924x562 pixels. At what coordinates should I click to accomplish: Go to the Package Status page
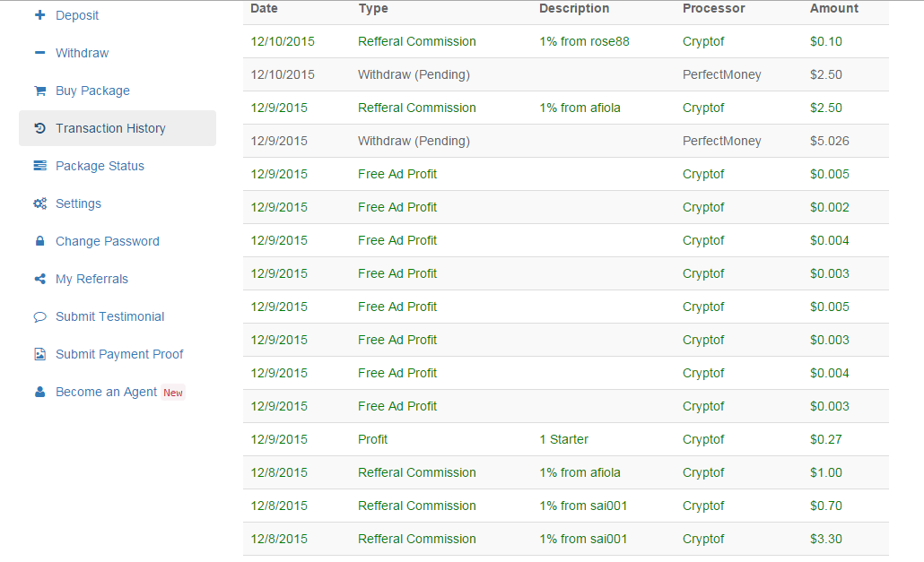tap(100, 166)
